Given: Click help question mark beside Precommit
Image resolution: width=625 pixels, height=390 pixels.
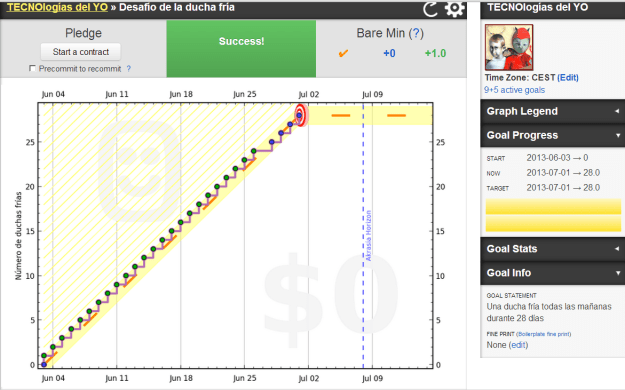Looking at the screenshot, I should (129, 69).
